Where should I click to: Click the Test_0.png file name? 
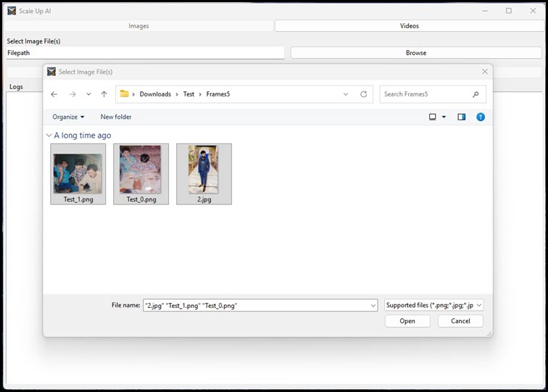point(141,199)
